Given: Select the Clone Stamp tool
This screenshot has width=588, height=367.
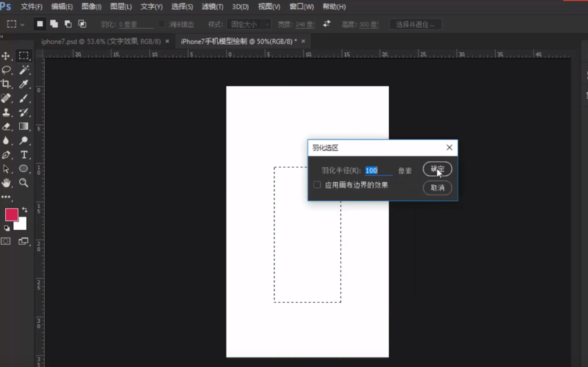Looking at the screenshot, I should click(6, 112).
